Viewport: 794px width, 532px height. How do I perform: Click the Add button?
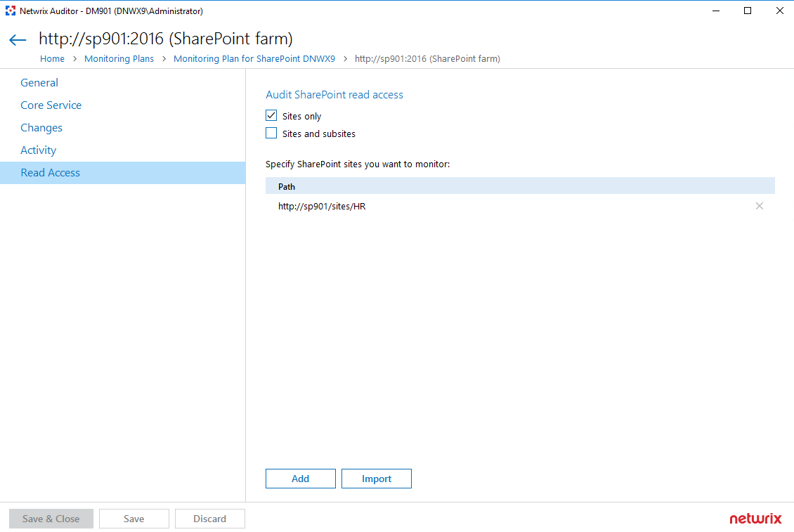pyautogui.click(x=300, y=479)
